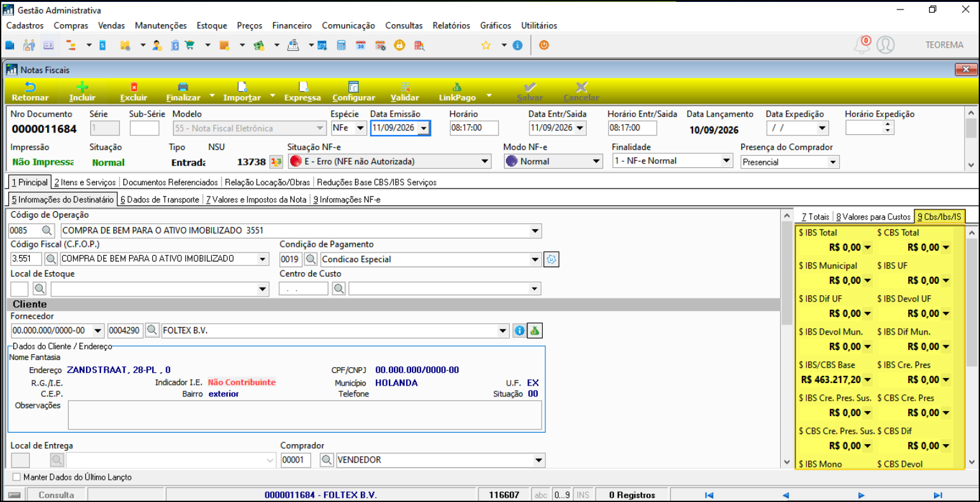Click Incluir to add a new note
The width and height of the screenshot is (980, 502).
pyautogui.click(x=82, y=92)
